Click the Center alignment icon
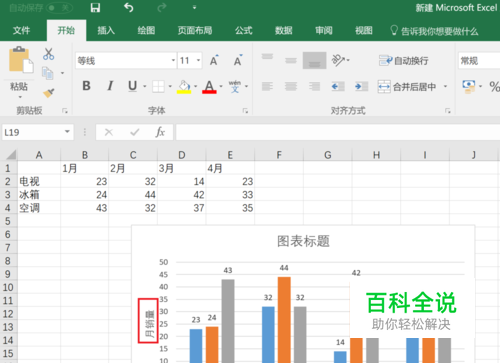This screenshot has height=363, width=500. pos(291,87)
